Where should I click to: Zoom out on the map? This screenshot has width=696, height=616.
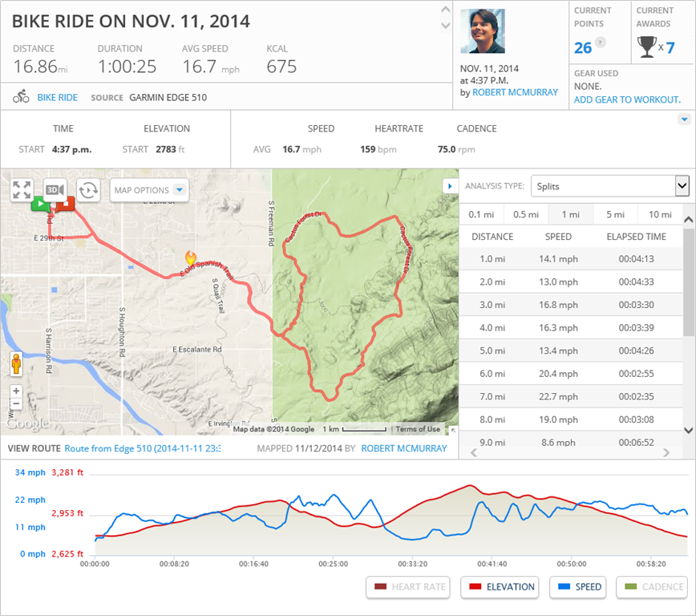(x=16, y=403)
